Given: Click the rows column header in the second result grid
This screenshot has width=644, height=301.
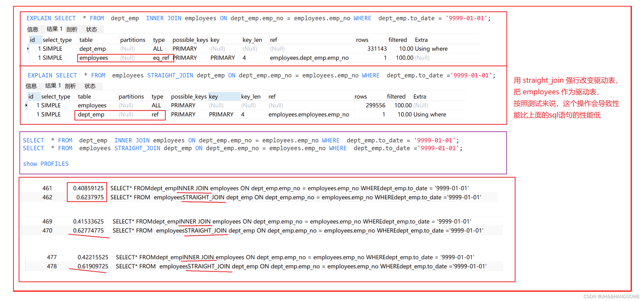Looking at the screenshot, I should point(361,96).
